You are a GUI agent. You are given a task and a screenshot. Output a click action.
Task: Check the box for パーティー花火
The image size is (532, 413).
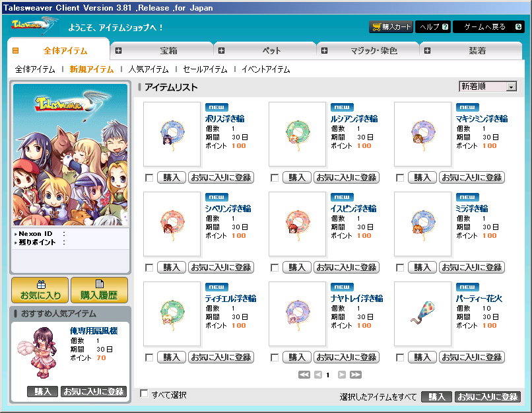(x=400, y=357)
